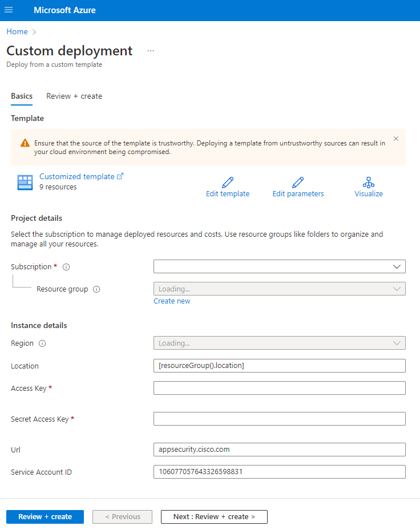Viewport: 420px width, 530px height.
Task: Click the 'Instance details' section heading
Action: (x=39, y=326)
